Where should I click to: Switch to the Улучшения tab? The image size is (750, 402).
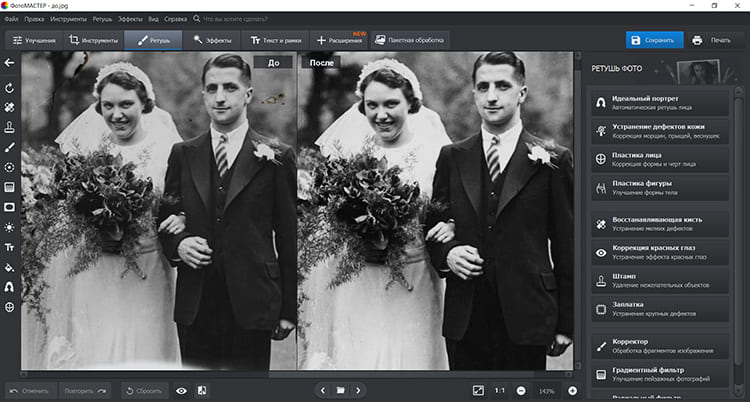pyautogui.click(x=34, y=40)
